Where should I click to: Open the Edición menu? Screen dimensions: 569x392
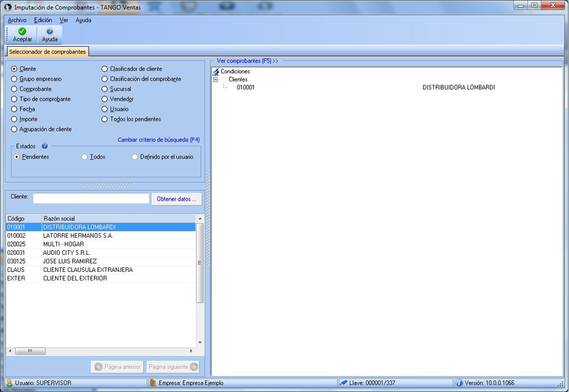pos(43,20)
